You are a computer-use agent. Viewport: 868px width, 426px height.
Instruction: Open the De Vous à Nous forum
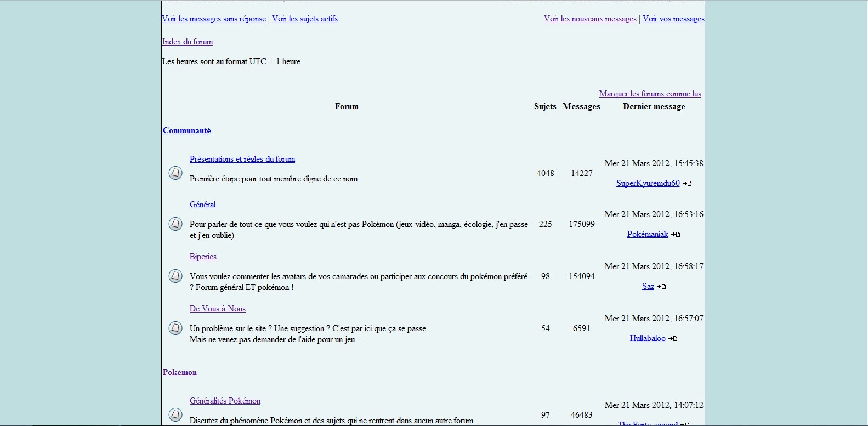tap(218, 309)
